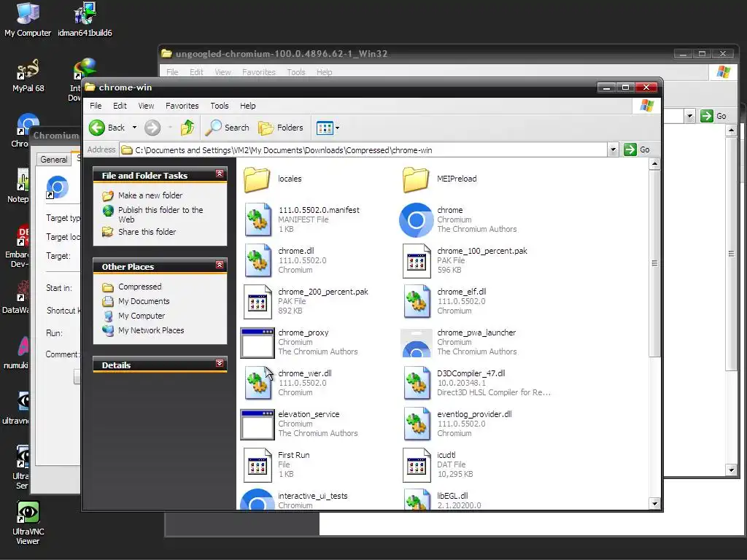Click Make a new folder link
Screen dimensions: 747x560
pyautogui.click(x=150, y=195)
